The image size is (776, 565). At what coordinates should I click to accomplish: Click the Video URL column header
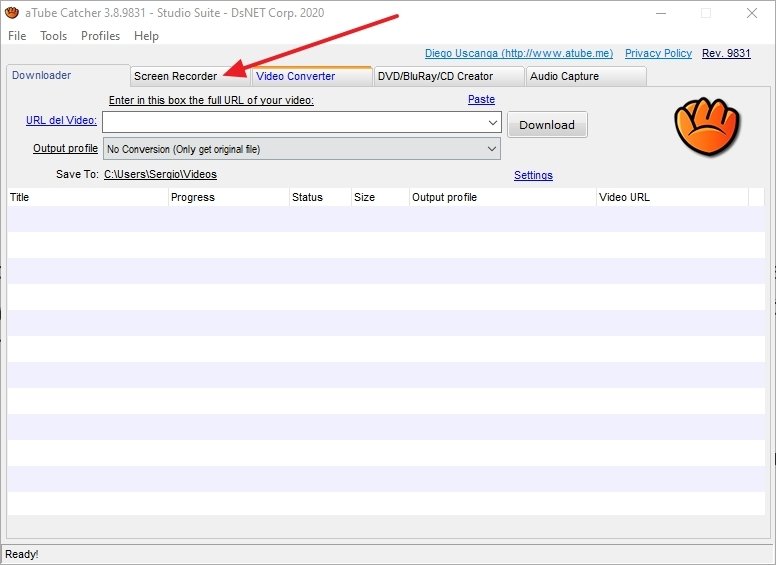(x=673, y=197)
